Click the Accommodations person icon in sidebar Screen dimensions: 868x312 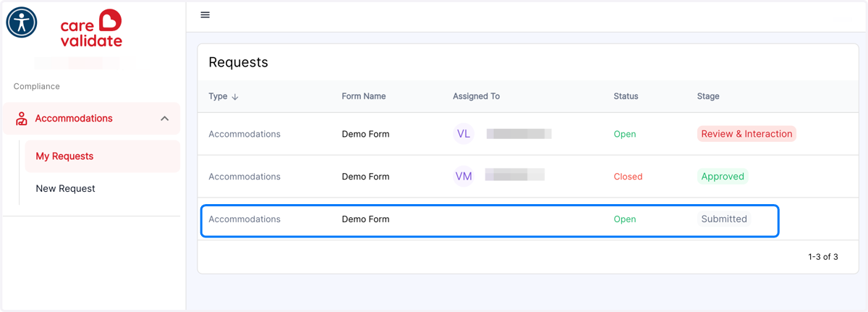22,119
